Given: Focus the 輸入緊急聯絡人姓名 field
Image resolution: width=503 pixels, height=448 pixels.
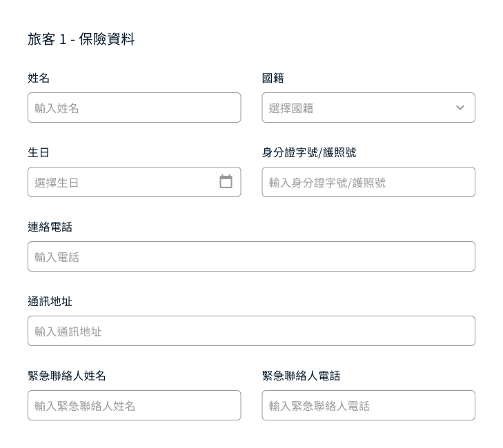Looking at the screenshot, I should pos(134,405).
